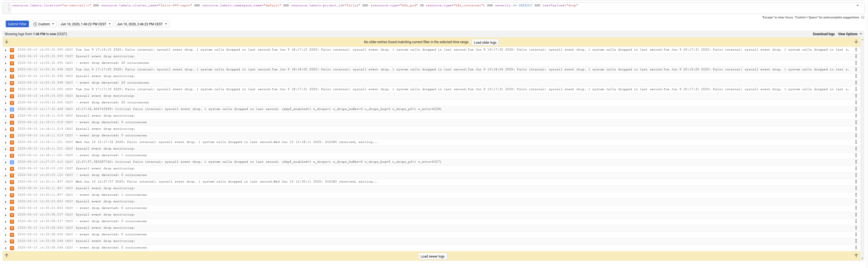Image resolution: width=868 pixels, height=268 pixels.
Task: Click the help icon beside autocomplete suggestions hint
Action: 863,18
